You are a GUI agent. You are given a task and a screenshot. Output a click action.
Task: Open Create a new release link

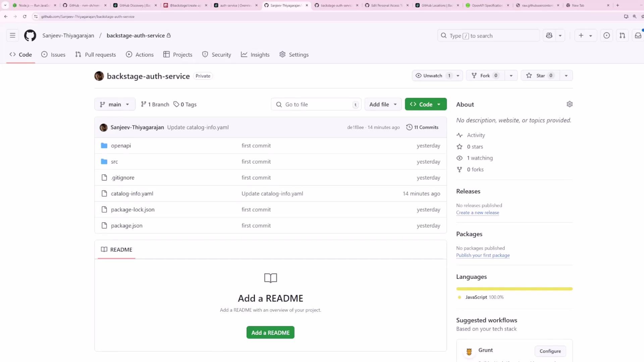click(x=478, y=213)
